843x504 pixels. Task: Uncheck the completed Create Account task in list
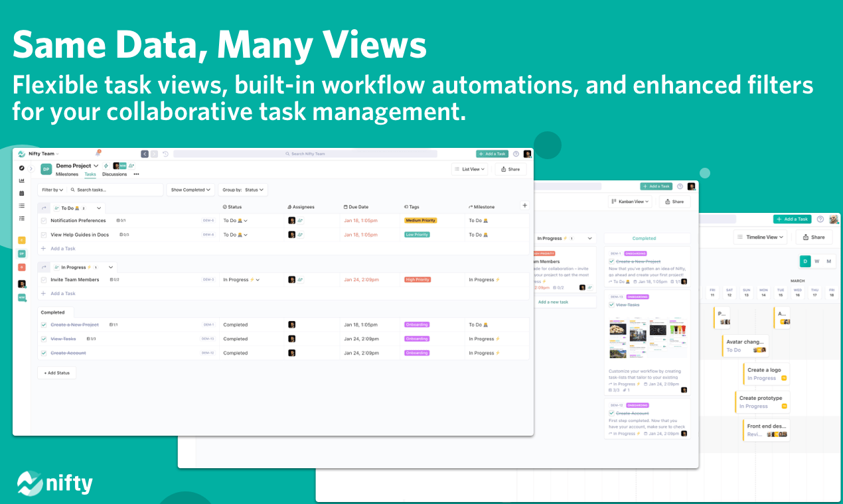[44, 353]
